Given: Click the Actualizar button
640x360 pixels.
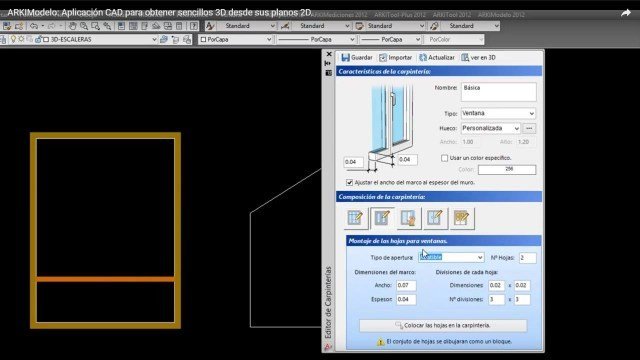Looking at the screenshot, I should click(x=437, y=58).
